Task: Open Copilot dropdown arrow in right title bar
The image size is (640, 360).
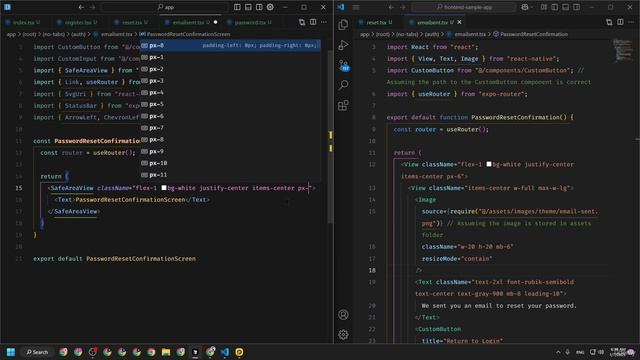Action: click(532, 7)
